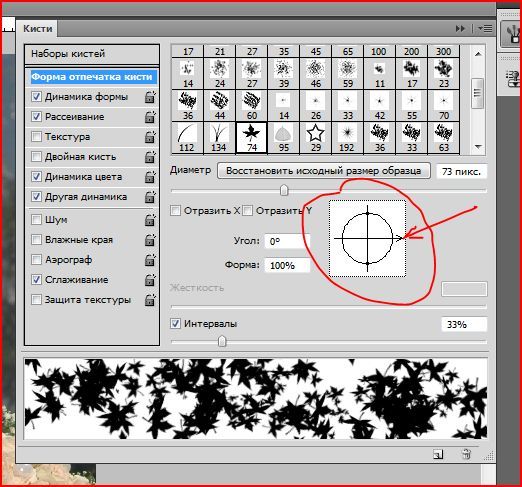
Task: Click the Угол input field
Action: click(x=287, y=241)
